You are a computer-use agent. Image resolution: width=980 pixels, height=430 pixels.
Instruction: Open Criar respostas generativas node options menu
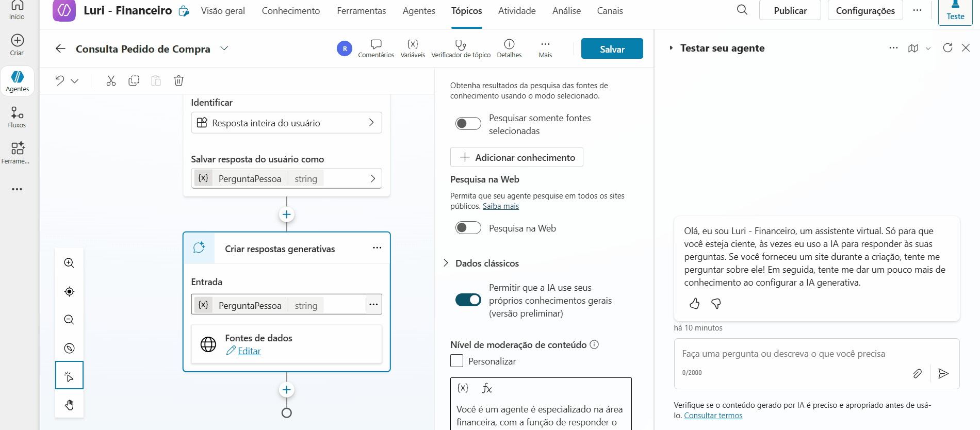click(377, 248)
